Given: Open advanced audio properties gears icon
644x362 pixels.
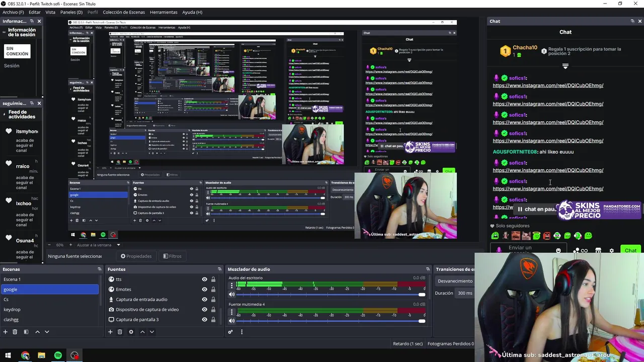Looking at the screenshot, I should point(230,332).
